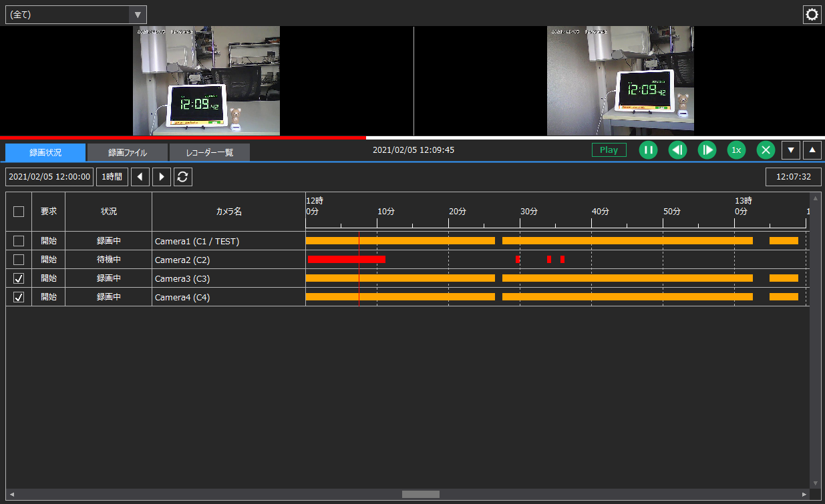
Task: Switch to the 録画ファイル tab
Action: [x=126, y=152]
